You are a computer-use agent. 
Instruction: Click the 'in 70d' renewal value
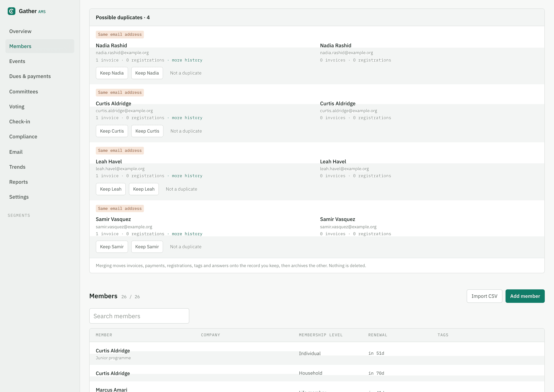pos(376,373)
